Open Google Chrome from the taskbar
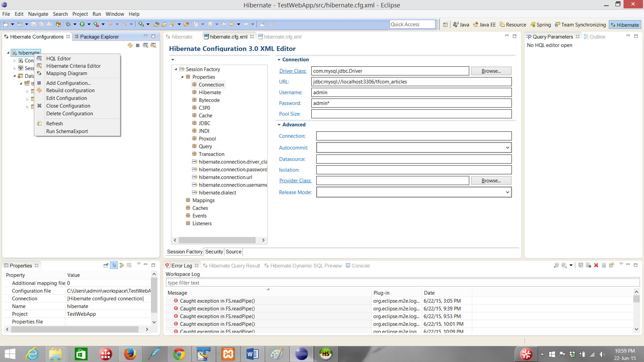Viewport: 644px width, 362px height. pos(179,354)
